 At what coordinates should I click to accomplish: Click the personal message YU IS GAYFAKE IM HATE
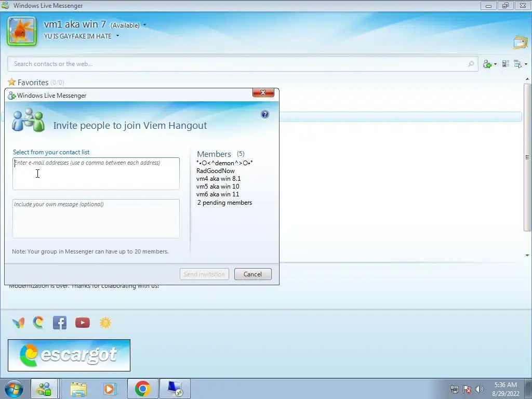(78, 36)
